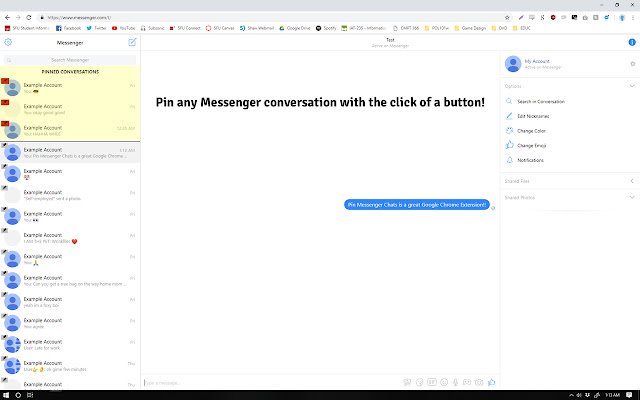Start a new message with compose icon
Image resolution: width=640 pixels, height=400 pixels.
coord(132,42)
